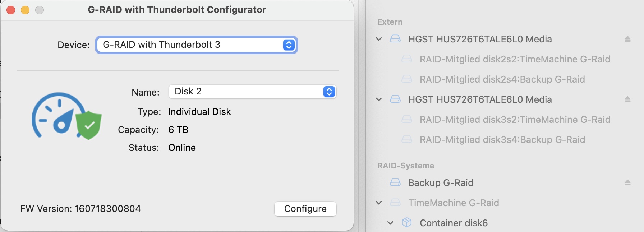Minimize the G-RAID Configurator window

pyautogui.click(x=25, y=10)
